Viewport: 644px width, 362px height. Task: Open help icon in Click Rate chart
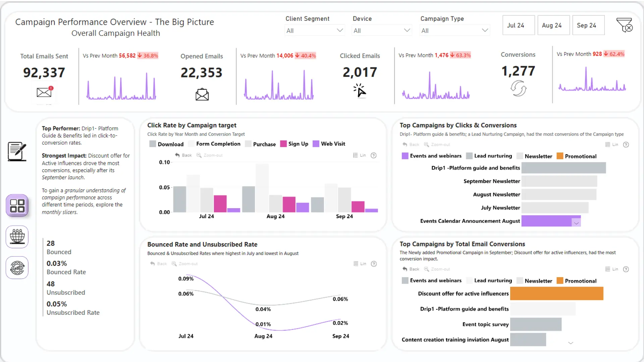(x=374, y=155)
